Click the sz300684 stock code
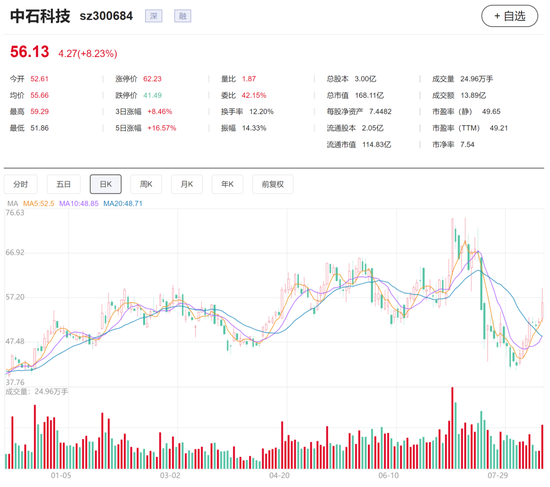550x487 pixels. pos(106,16)
